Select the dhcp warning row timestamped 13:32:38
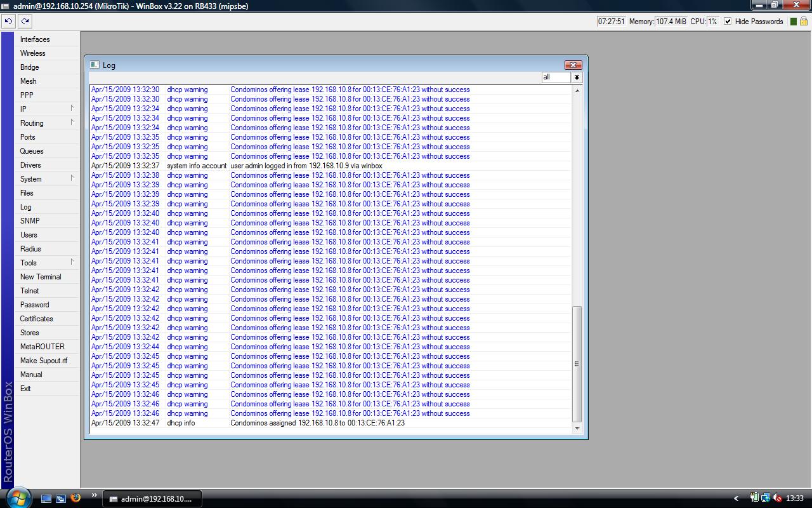 [x=331, y=175]
